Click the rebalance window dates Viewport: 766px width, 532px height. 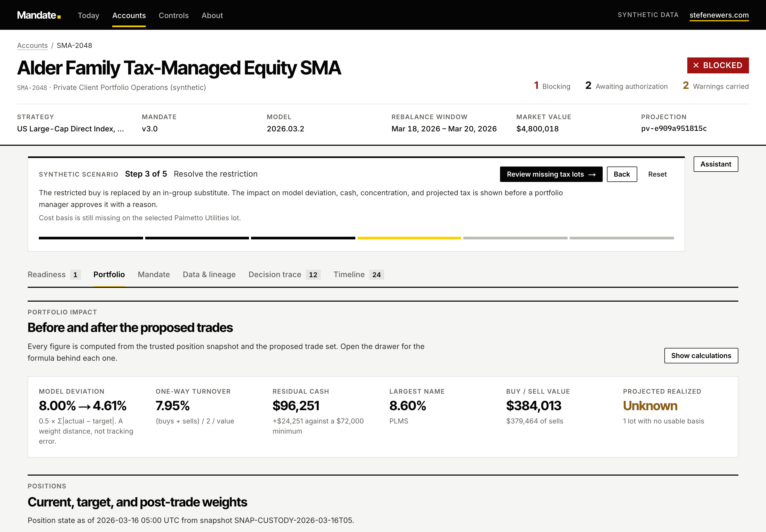(x=444, y=129)
